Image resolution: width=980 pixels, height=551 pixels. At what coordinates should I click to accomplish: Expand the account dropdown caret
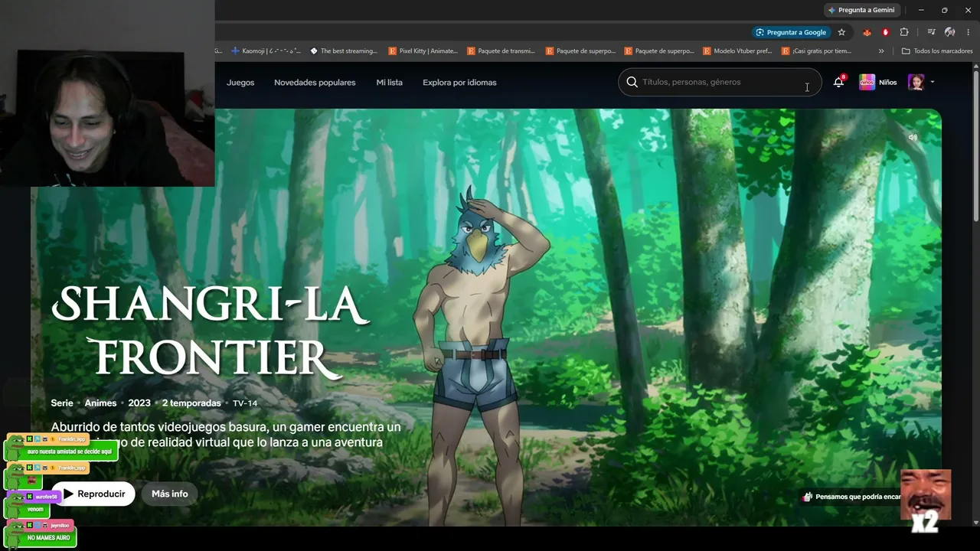(932, 83)
